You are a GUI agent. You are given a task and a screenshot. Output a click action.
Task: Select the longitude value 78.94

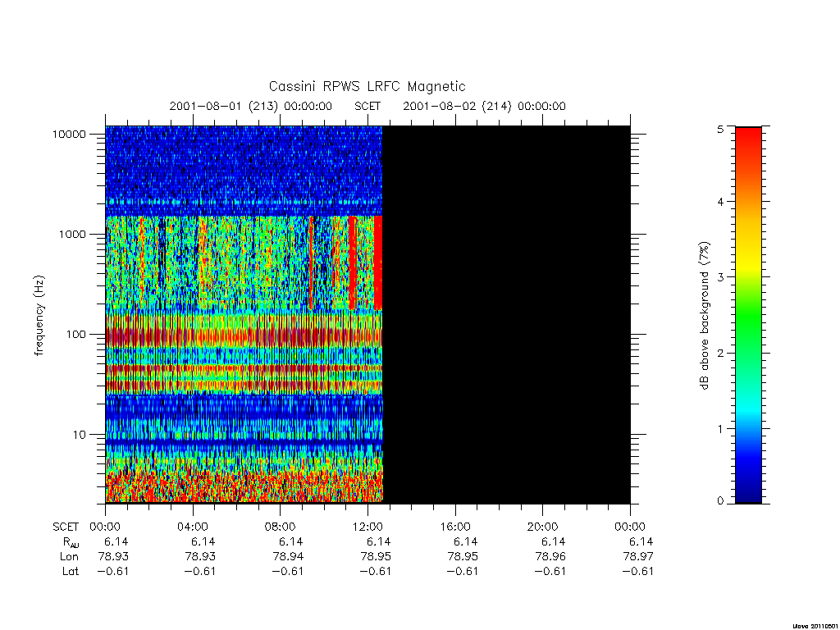click(288, 557)
